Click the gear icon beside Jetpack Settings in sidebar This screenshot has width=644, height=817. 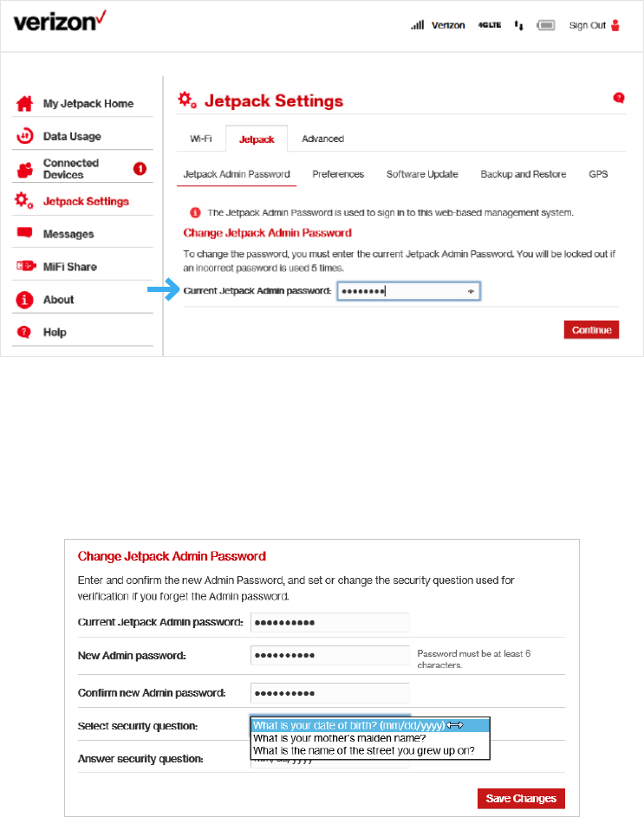pos(23,201)
